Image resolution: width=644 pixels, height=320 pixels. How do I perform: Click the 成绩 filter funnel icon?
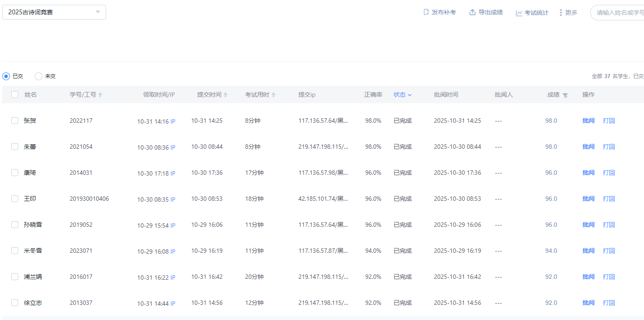565,95
